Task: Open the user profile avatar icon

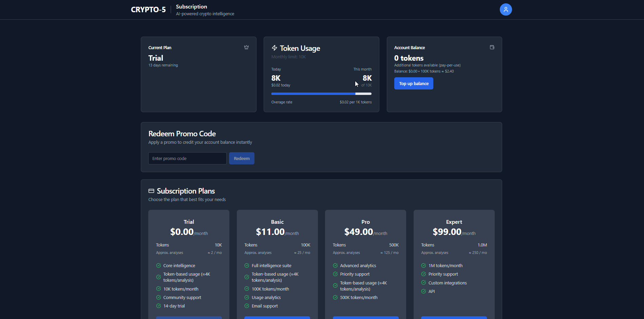Action: coord(506,9)
